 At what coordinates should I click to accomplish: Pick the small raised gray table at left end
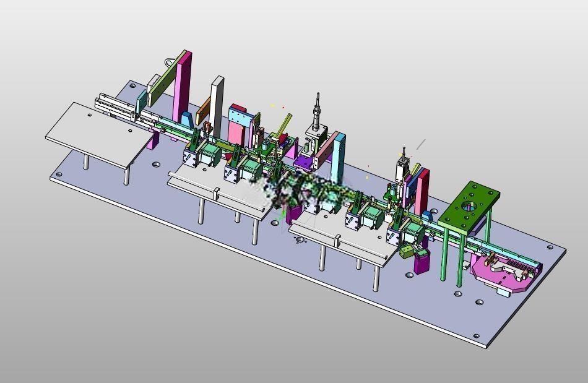[100, 134]
